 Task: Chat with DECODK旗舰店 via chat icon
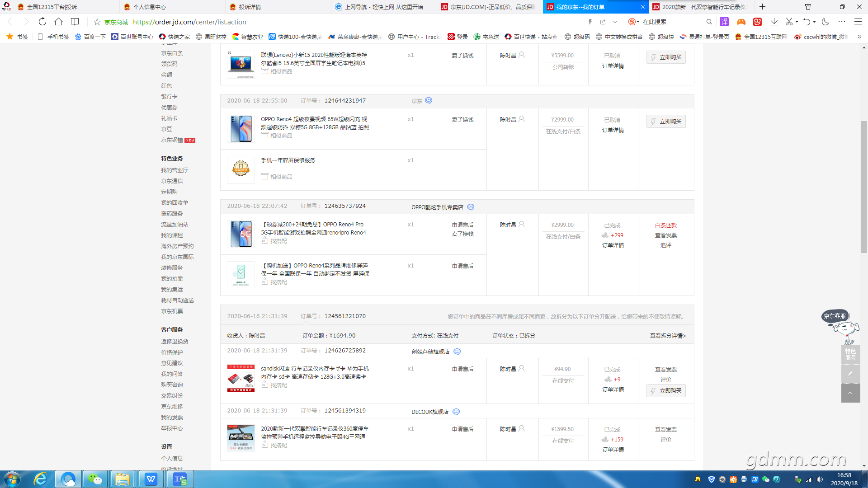pyautogui.click(x=456, y=412)
